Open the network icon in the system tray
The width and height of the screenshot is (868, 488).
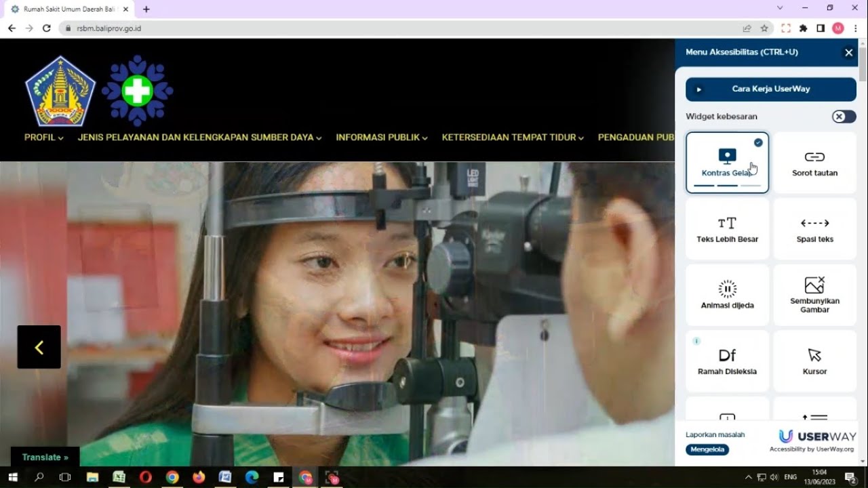[x=762, y=477]
